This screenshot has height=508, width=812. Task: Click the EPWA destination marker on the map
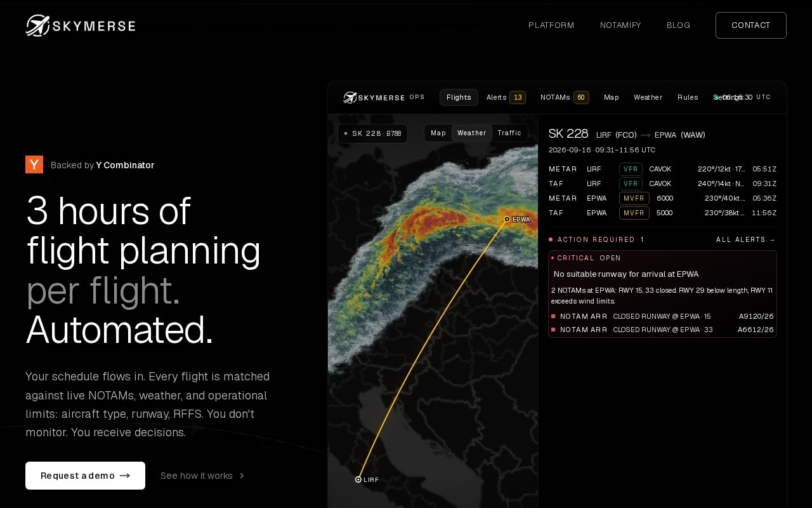tap(507, 219)
